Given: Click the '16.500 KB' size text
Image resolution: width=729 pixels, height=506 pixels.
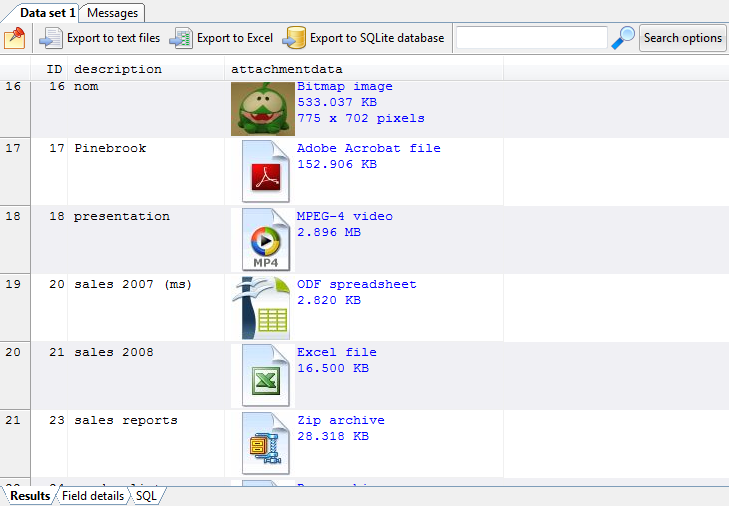Looking at the screenshot, I should 333,368.
